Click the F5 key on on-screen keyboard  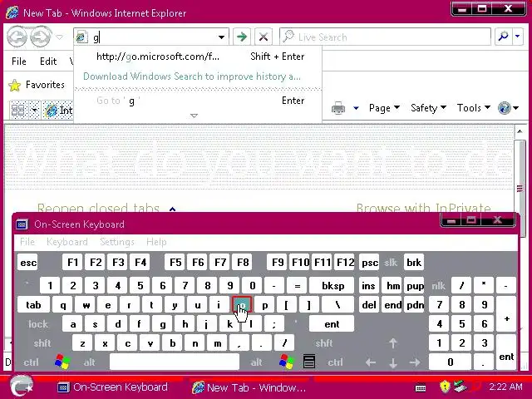(175, 263)
